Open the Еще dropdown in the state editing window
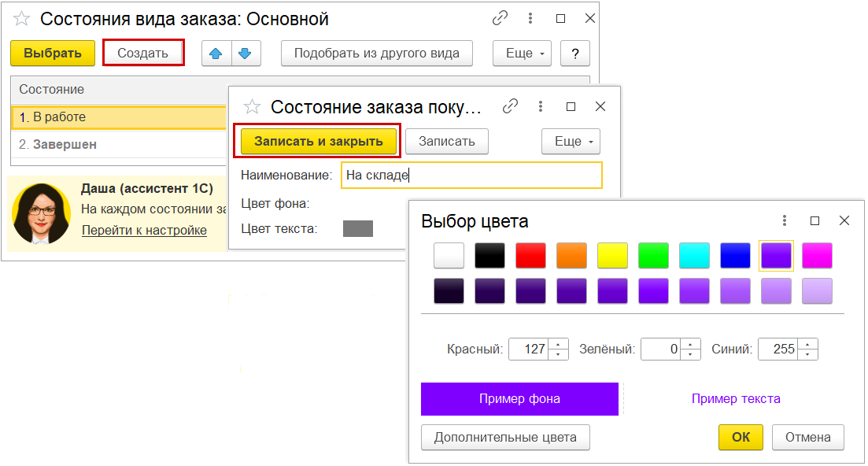The height and width of the screenshot is (466, 868). (x=570, y=142)
